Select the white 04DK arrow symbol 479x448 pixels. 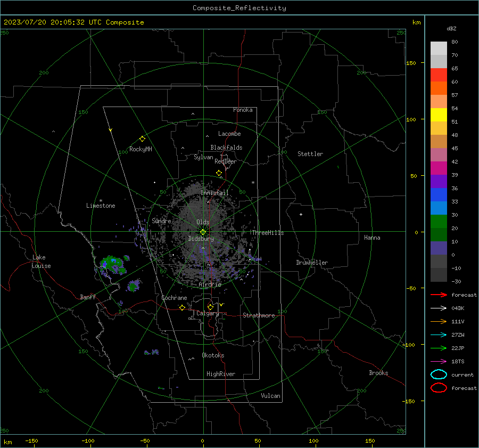(x=439, y=308)
